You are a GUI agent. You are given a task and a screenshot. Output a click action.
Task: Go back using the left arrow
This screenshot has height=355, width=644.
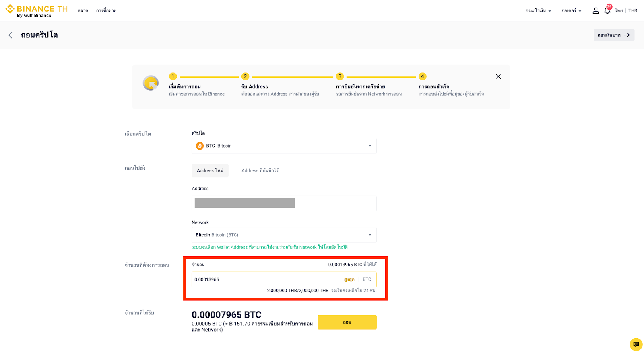[x=10, y=35]
